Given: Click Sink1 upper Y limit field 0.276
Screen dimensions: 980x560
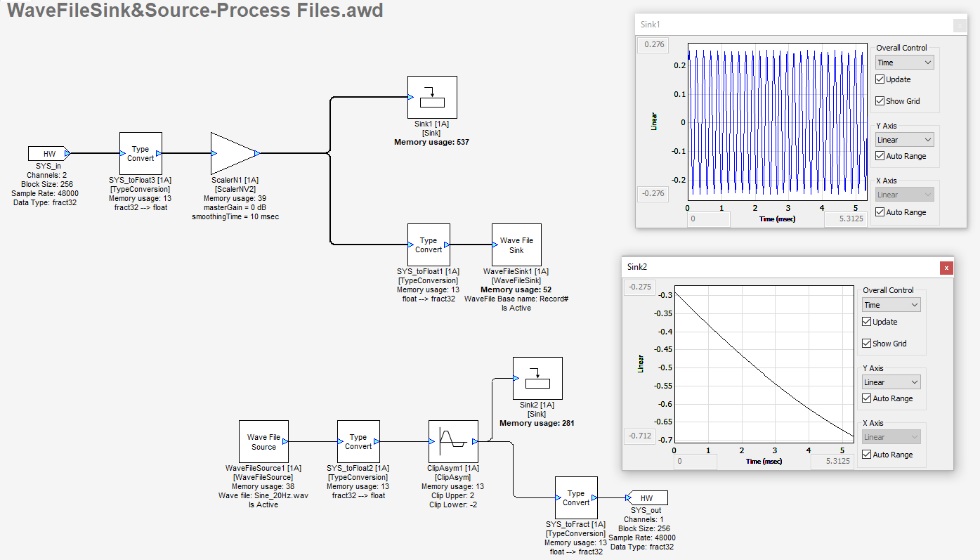Looking at the screenshot, I should pos(653,44).
